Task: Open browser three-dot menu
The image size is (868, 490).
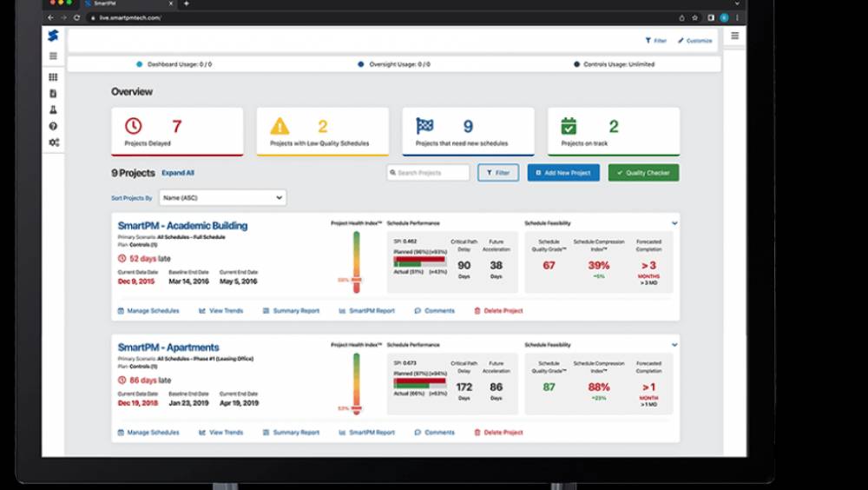Action: (737, 17)
